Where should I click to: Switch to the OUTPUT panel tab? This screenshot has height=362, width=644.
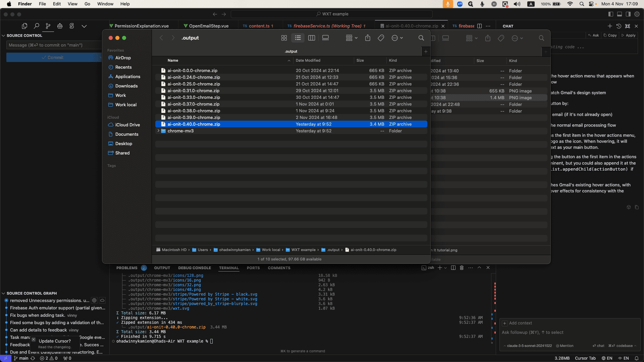[162, 268]
